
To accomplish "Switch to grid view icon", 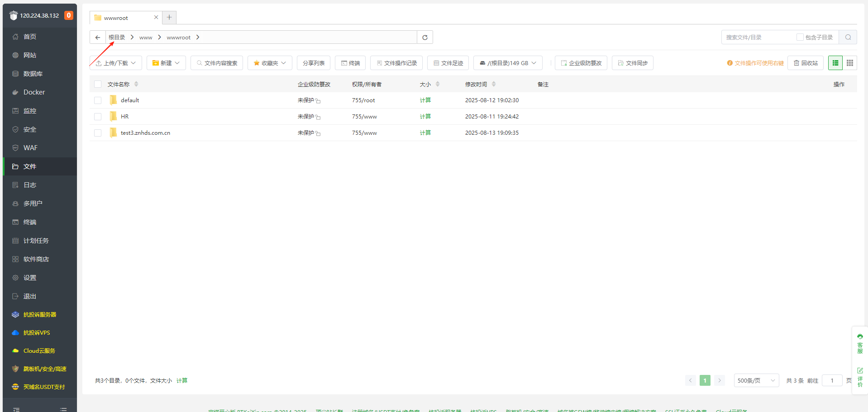I will [849, 63].
